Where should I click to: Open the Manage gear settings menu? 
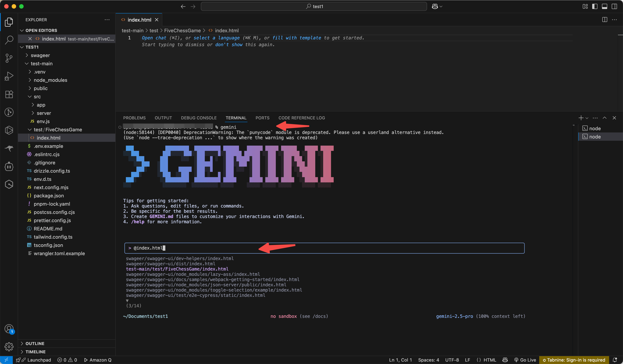(9, 347)
